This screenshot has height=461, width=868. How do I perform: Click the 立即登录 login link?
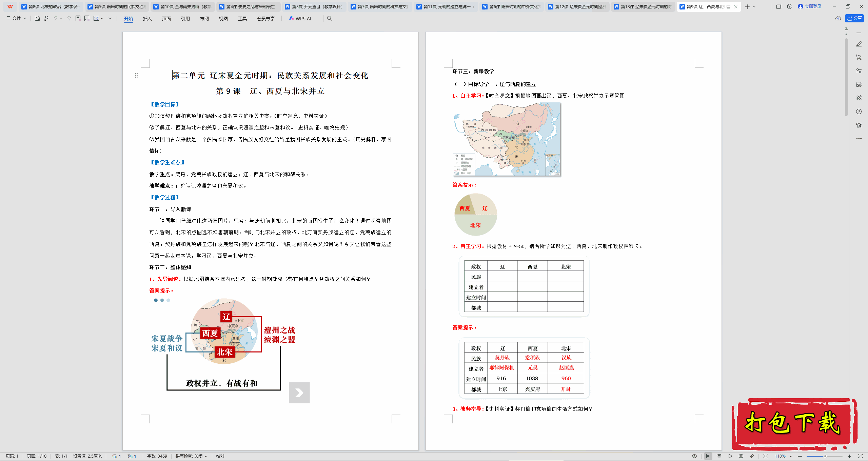point(810,6)
